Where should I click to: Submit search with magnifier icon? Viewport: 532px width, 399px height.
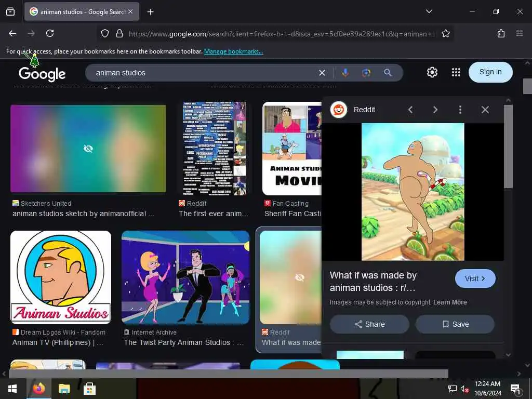[x=388, y=72]
